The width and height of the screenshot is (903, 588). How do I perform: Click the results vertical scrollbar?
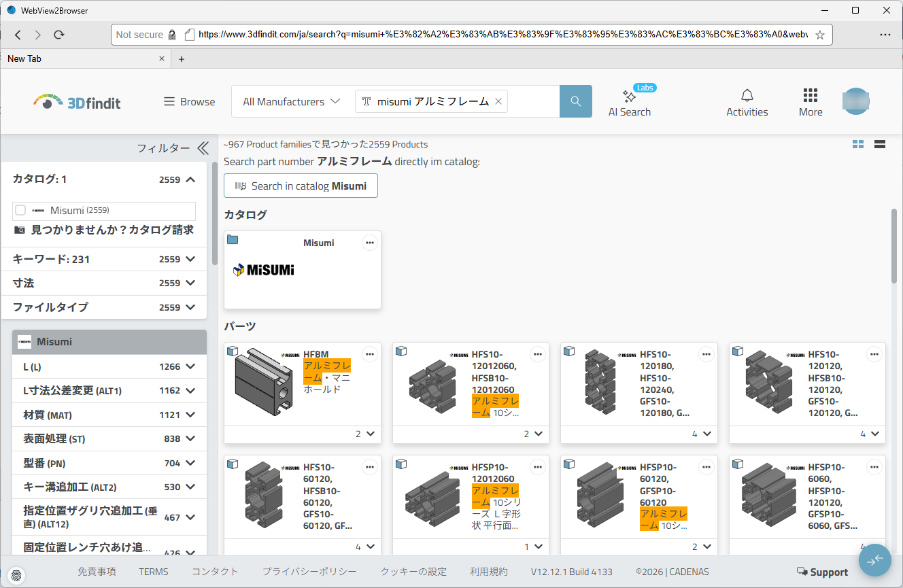894,245
